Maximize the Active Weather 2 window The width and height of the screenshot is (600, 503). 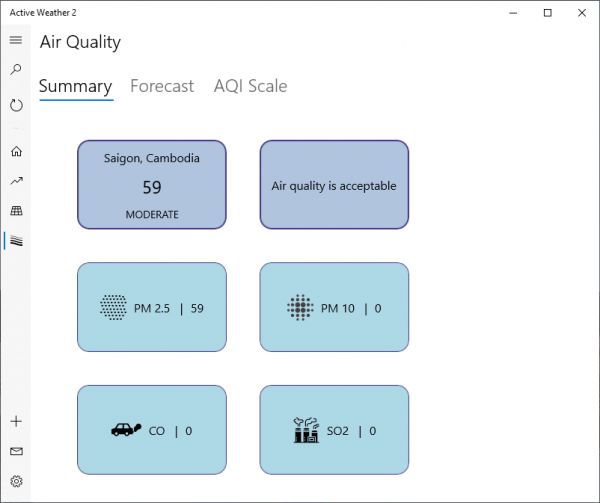548,13
